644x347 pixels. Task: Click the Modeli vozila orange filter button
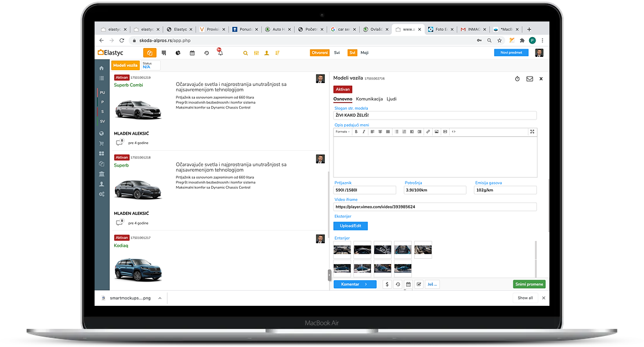(x=125, y=66)
